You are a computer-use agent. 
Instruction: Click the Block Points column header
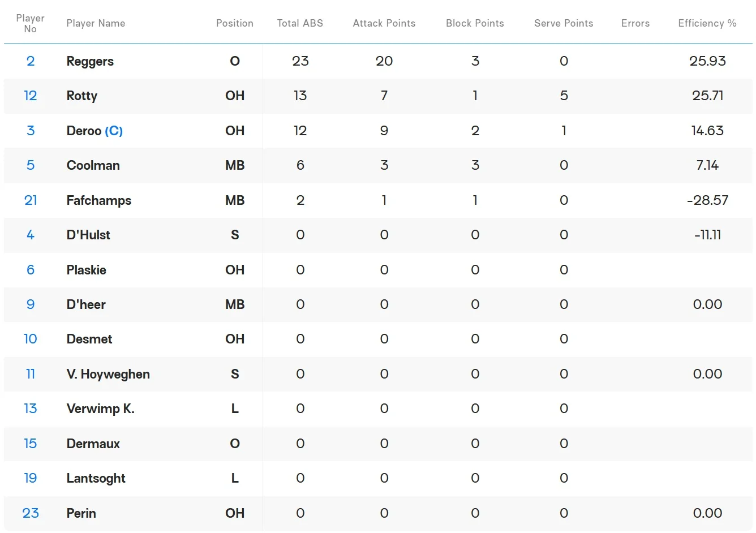tap(475, 23)
